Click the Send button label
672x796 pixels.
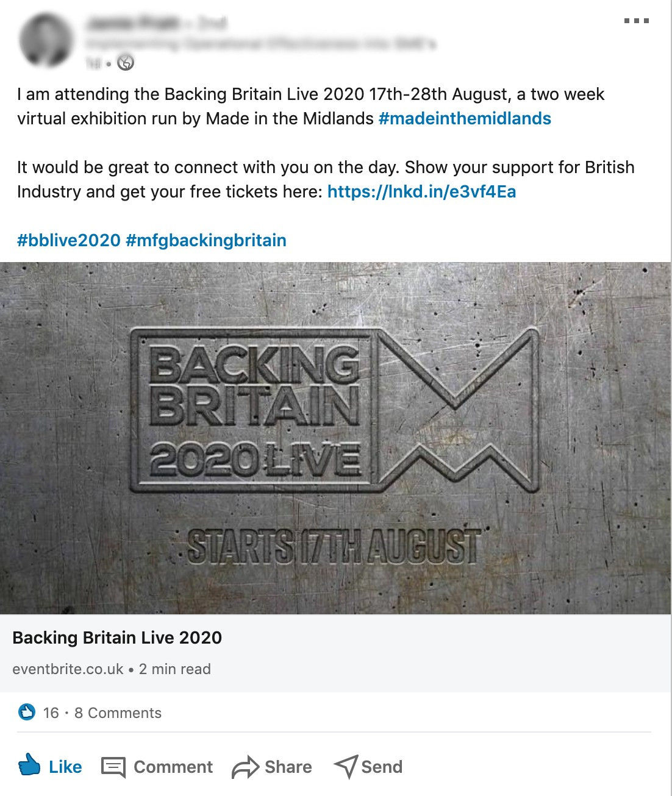click(x=382, y=767)
